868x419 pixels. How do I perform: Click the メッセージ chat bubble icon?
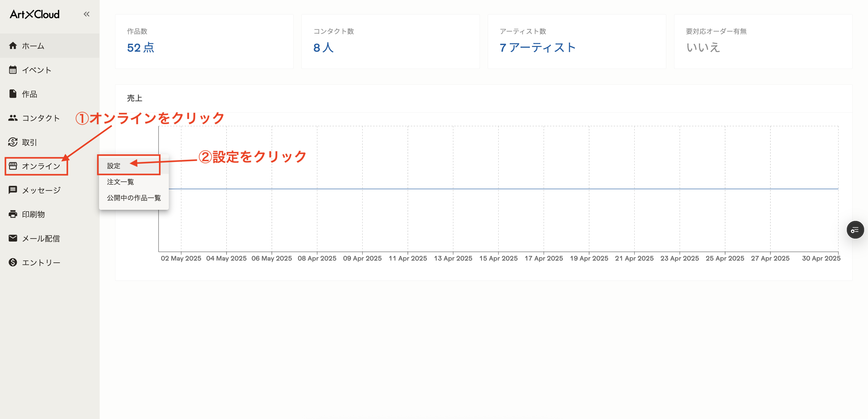point(13,190)
